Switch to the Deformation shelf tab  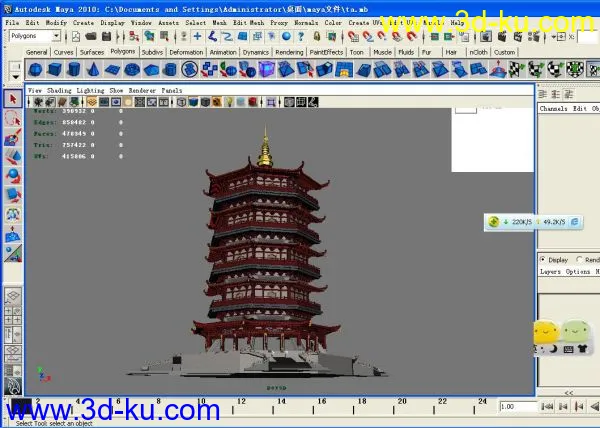(186, 52)
